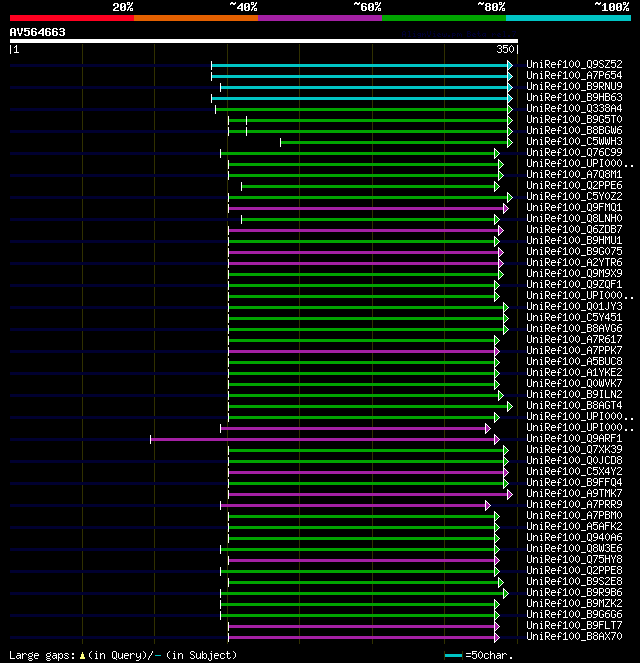Open hit UniRef100_B9R9B6

click(574, 592)
